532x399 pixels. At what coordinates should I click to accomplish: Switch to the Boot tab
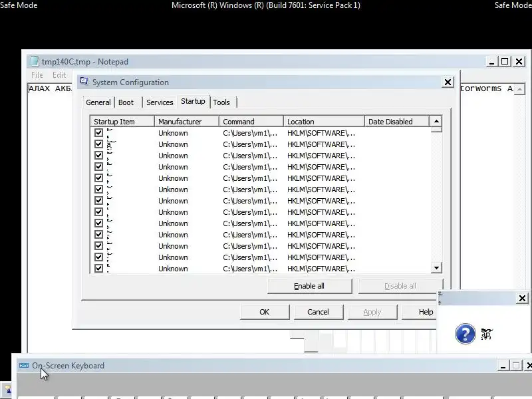point(126,102)
